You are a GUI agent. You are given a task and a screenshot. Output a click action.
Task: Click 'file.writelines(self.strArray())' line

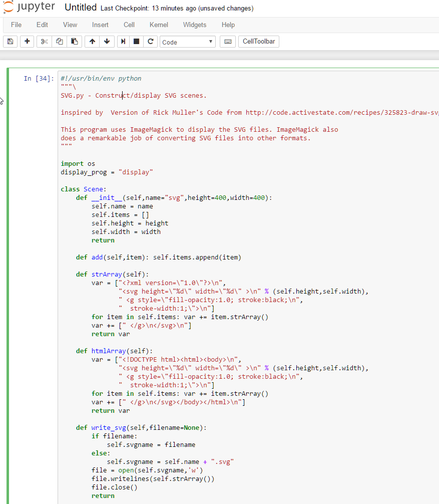[x=153, y=479]
